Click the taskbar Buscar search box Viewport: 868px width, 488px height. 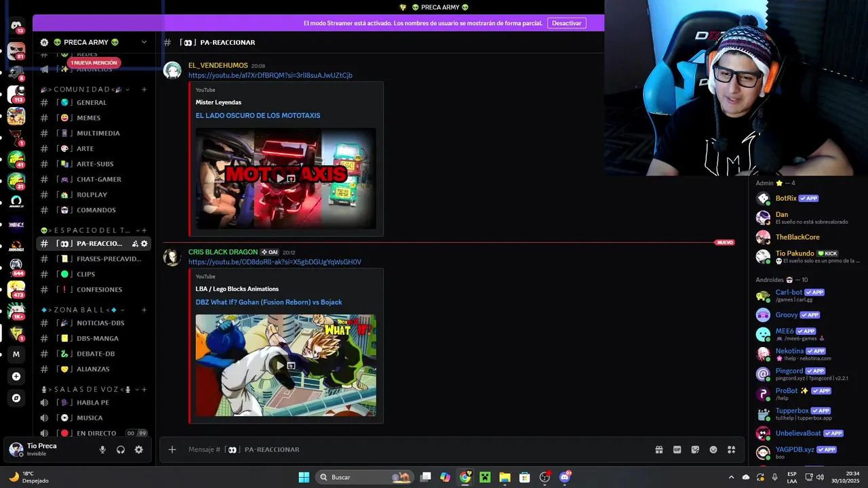point(365,477)
